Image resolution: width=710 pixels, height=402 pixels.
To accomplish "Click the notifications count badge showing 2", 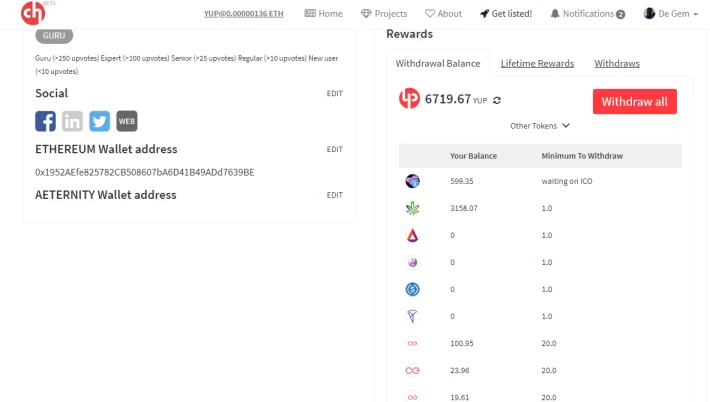I will 620,14.
